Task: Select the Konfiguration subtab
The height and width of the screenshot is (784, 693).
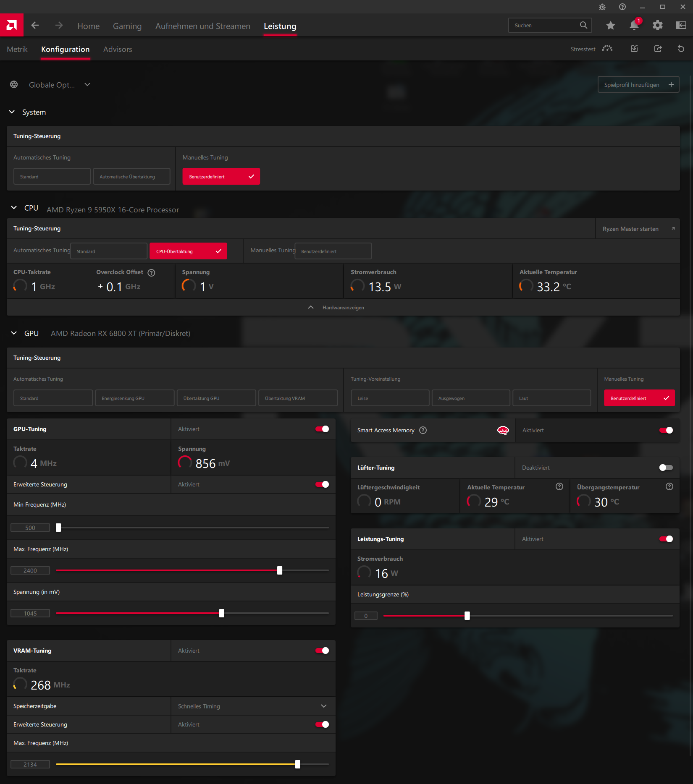Action: 65,50
